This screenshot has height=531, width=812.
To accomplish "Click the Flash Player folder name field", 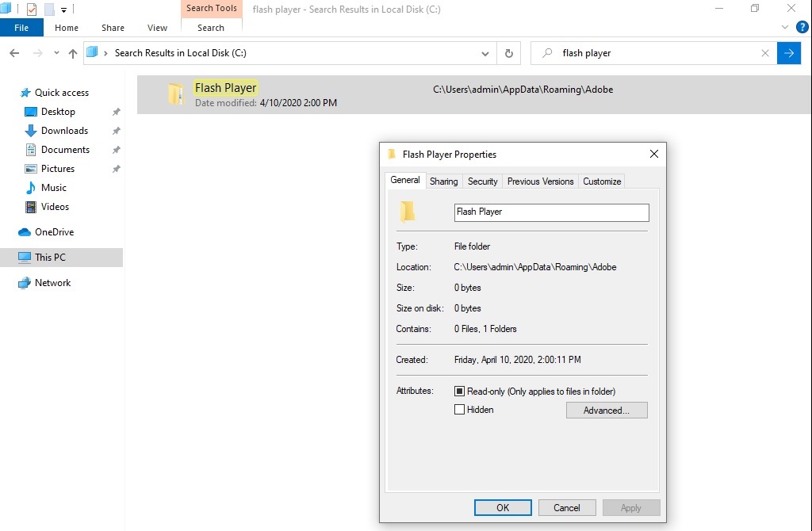I will coord(551,212).
